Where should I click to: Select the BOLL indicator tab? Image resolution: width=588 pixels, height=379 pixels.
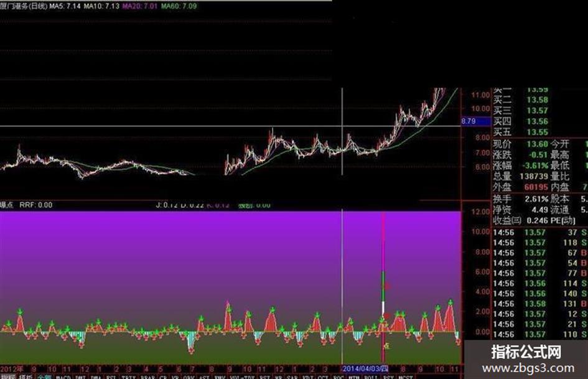pyautogui.click(x=371, y=377)
